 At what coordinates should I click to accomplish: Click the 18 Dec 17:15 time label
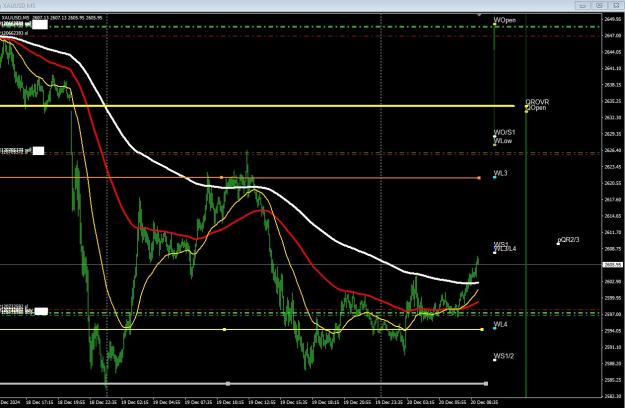pos(39,402)
